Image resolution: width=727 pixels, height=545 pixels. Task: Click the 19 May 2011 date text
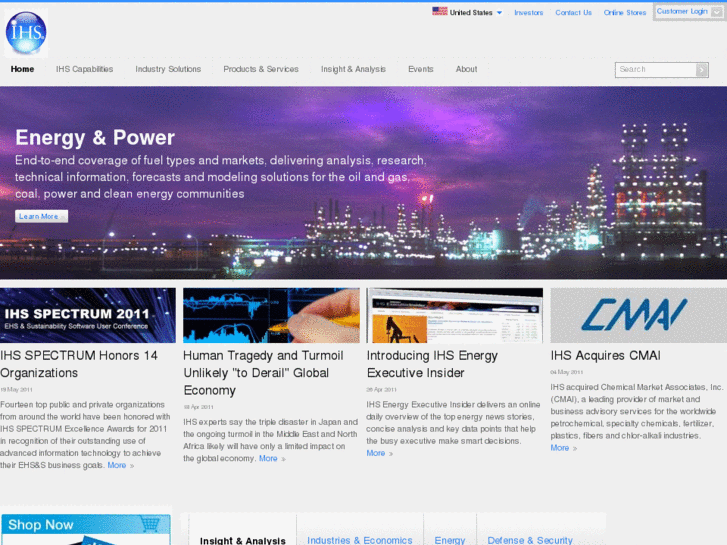(16, 390)
